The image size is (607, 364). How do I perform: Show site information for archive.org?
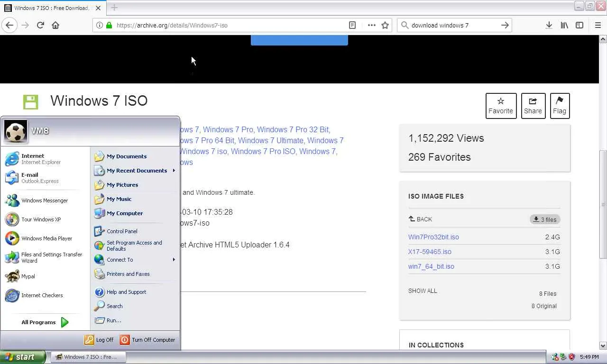coord(99,25)
